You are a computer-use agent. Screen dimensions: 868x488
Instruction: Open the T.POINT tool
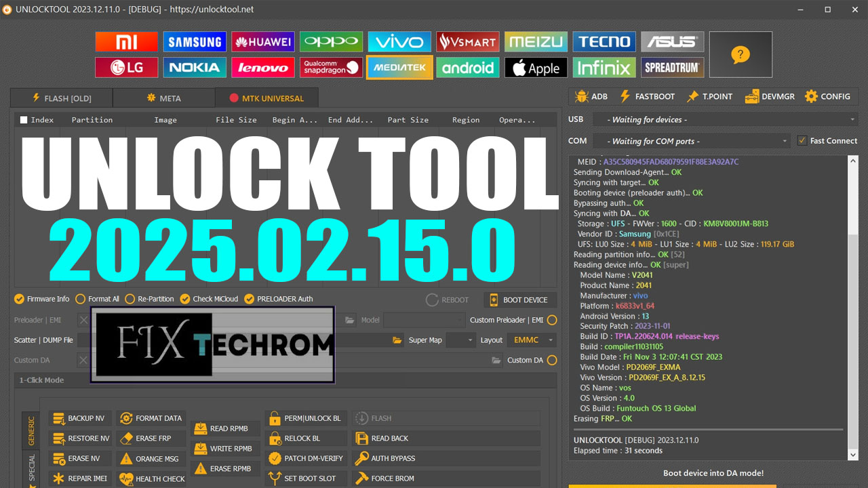pyautogui.click(x=709, y=97)
